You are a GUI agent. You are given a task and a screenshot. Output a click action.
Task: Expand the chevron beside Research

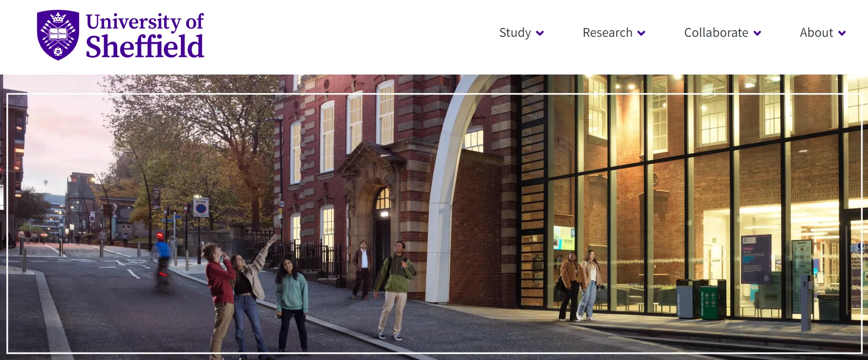pos(641,33)
